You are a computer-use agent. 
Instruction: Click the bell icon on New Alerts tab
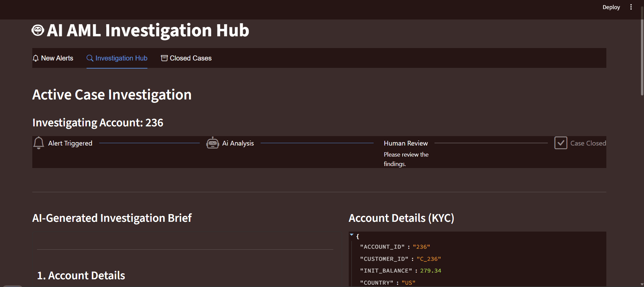click(x=36, y=58)
